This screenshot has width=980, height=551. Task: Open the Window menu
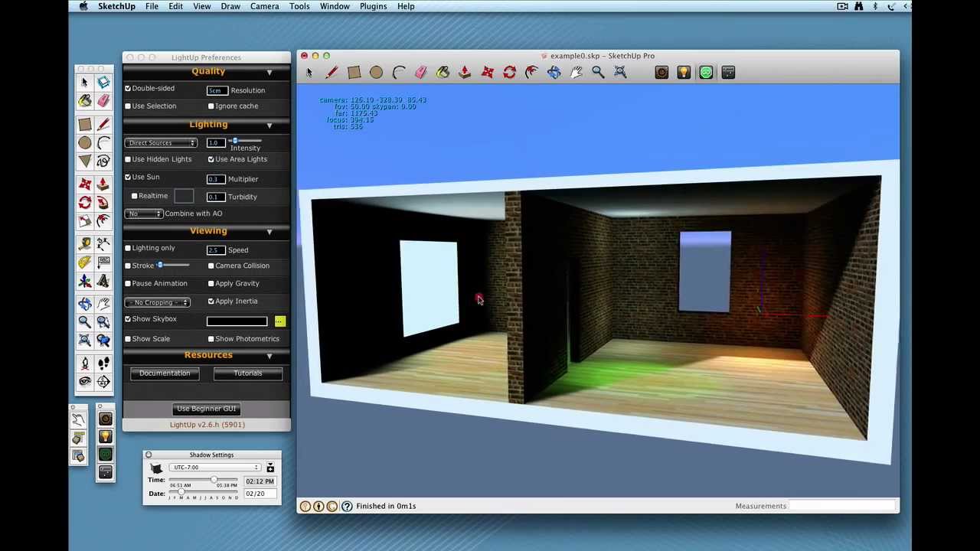tap(335, 6)
